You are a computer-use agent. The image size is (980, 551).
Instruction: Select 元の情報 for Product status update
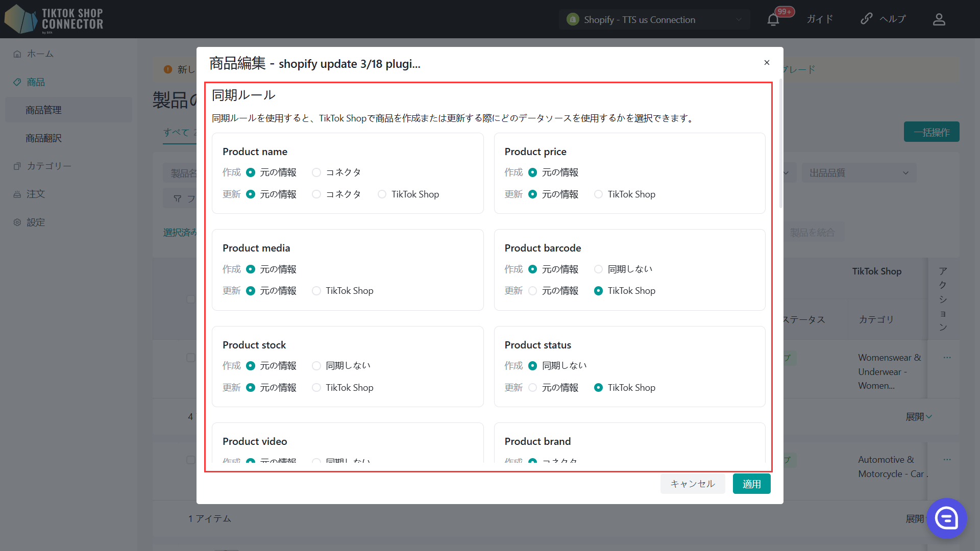tap(532, 388)
